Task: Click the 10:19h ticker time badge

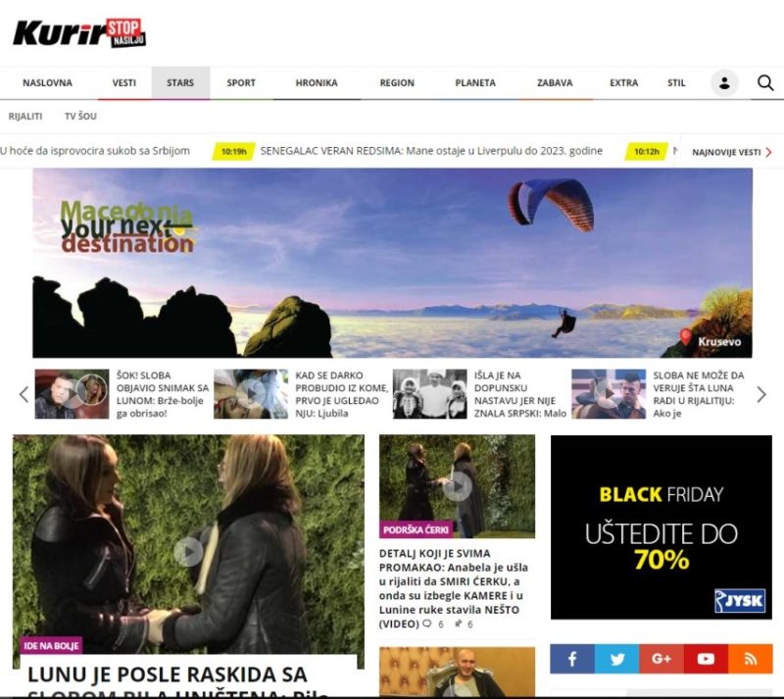Action: (234, 151)
